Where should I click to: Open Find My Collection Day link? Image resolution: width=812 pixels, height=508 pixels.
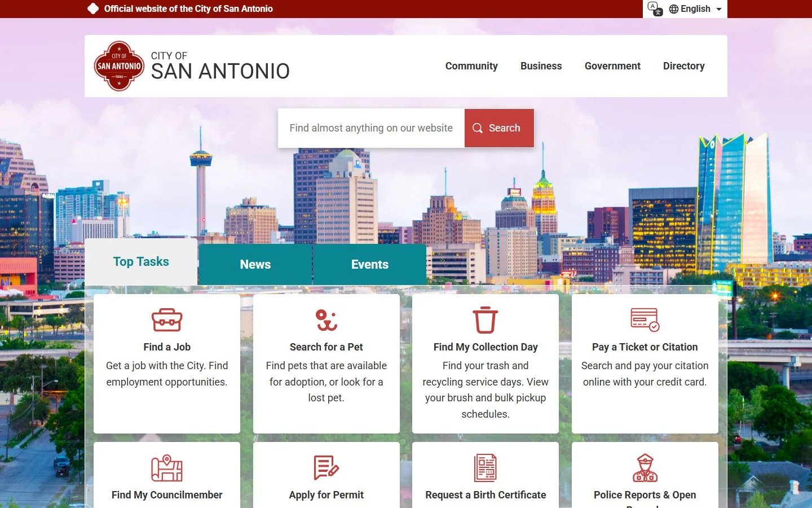point(486,347)
